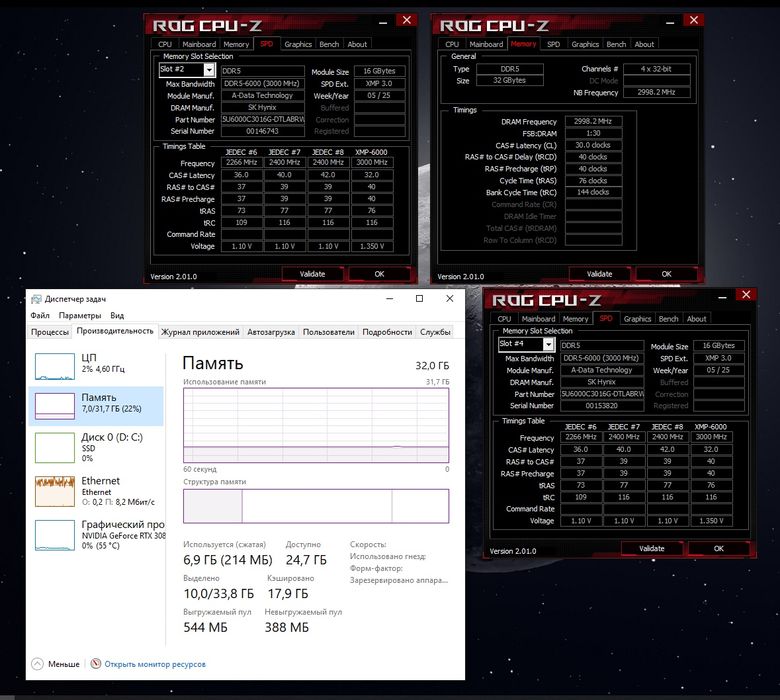780x700 pixels.
Task: Close the Slot #4 CPU-Z window
Action: pyautogui.click(x=746, y=295)
